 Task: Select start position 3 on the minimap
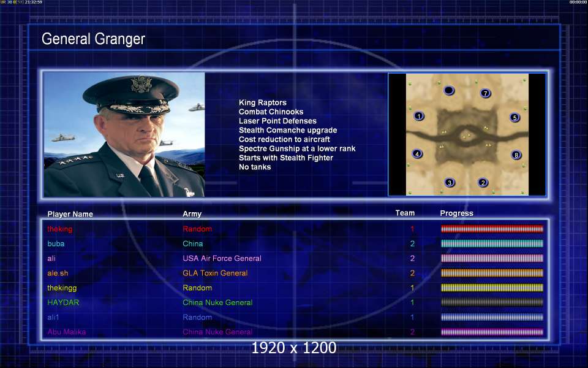(x=450, y=183)
